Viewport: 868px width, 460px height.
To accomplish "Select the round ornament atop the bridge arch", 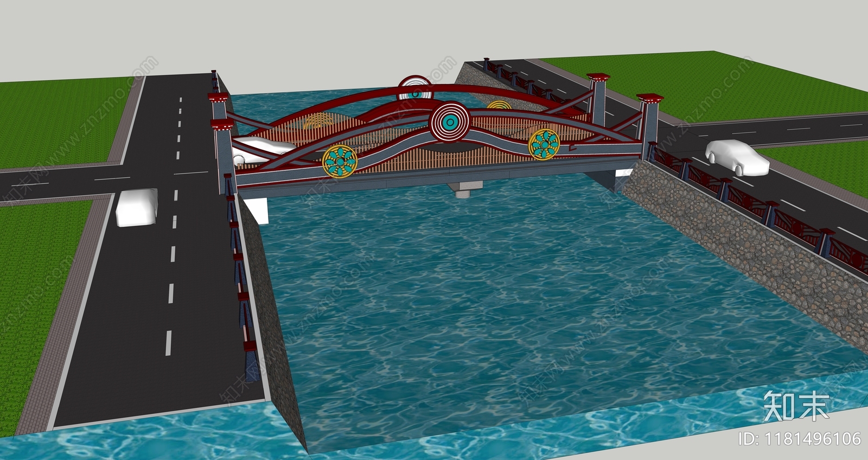I will click(415, 88).
